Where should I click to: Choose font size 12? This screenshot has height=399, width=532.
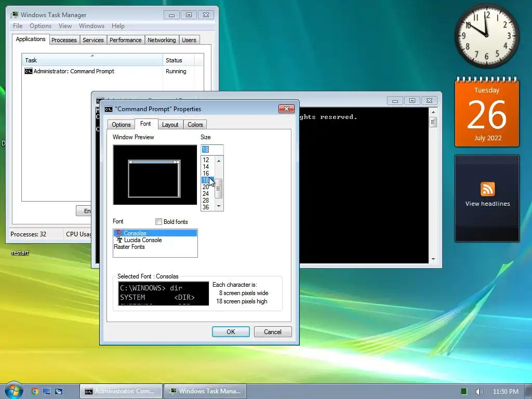click(x=206, y=160)
